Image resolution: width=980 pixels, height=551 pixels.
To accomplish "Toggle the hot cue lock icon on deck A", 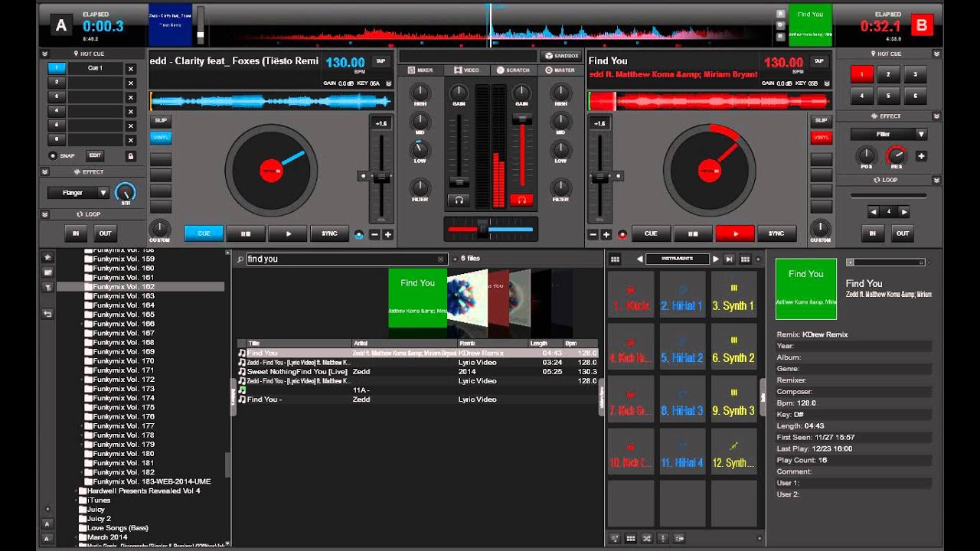I will (130, 155).
